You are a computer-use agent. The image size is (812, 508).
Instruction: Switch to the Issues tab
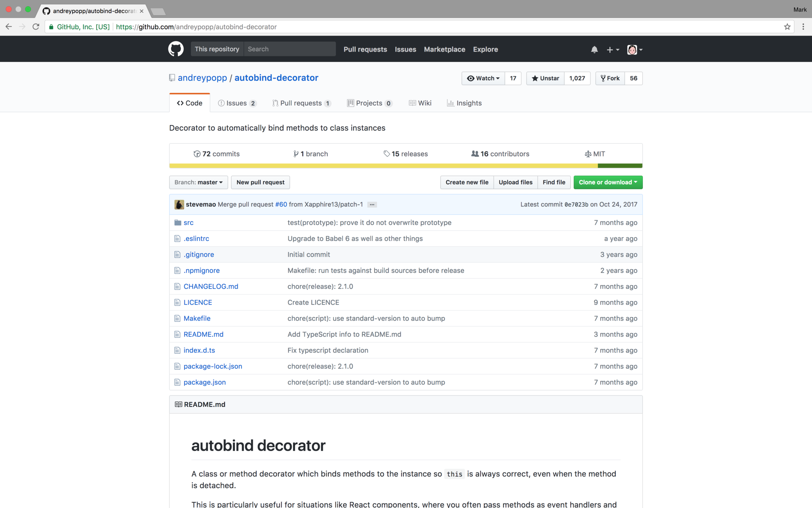click(x=236, y=103)
